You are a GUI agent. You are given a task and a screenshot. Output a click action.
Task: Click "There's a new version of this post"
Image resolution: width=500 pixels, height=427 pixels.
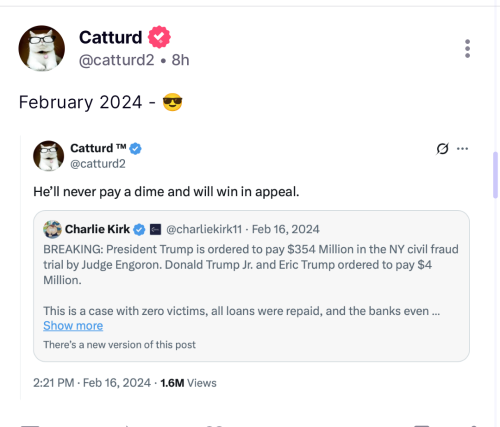(119, 345)
